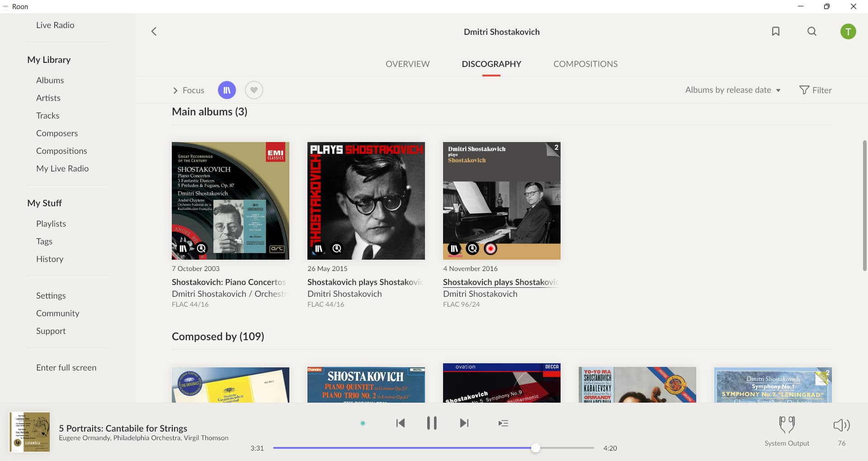868x461 pixels.
Task: Click the vertical scrollbar on the right
Action: [x=864, y=205]
